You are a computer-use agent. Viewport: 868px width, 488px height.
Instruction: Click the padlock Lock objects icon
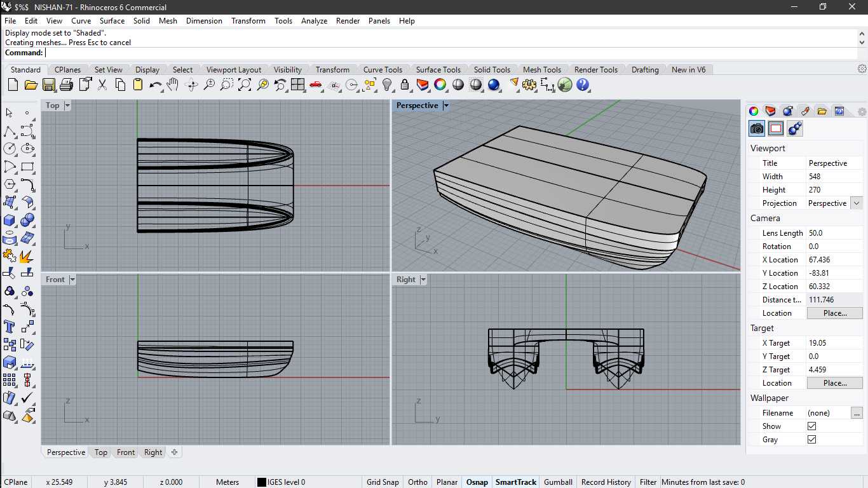[x=405, y=85]
